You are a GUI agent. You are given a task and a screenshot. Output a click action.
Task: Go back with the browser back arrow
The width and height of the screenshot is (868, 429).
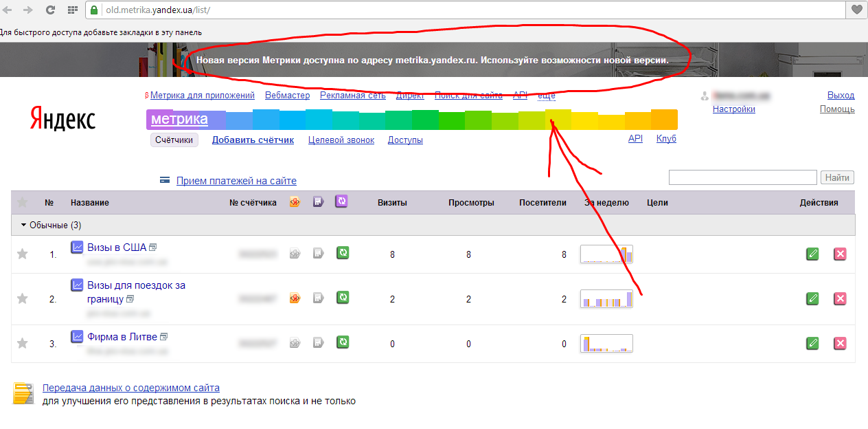pos(8,10)
